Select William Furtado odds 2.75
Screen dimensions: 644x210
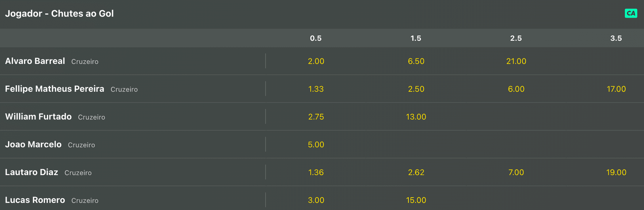pos(316,117)
